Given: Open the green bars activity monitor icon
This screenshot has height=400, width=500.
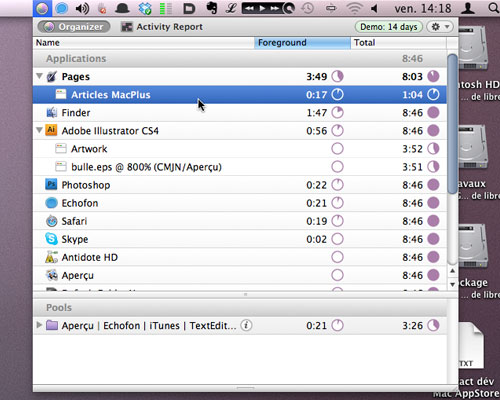Looking at the screenshot, I should [165, 8].
